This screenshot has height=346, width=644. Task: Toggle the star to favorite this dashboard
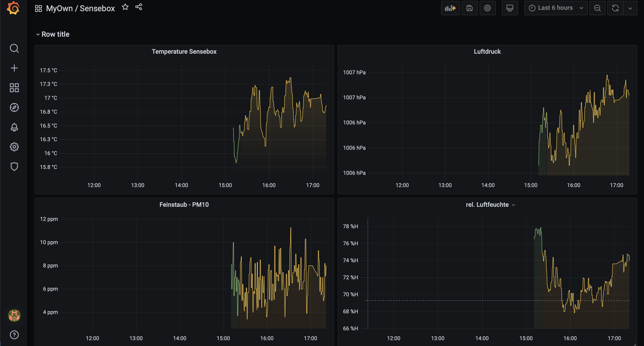(x=125, y=7)
